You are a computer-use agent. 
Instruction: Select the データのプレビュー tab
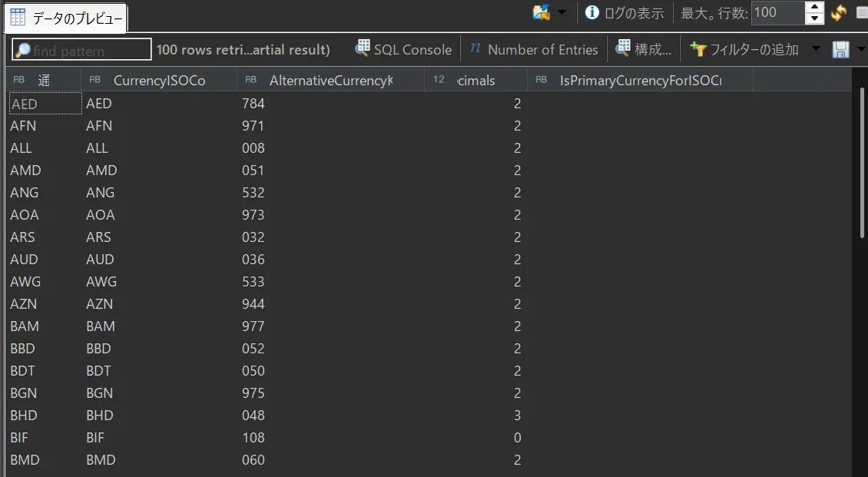(66, 18)
